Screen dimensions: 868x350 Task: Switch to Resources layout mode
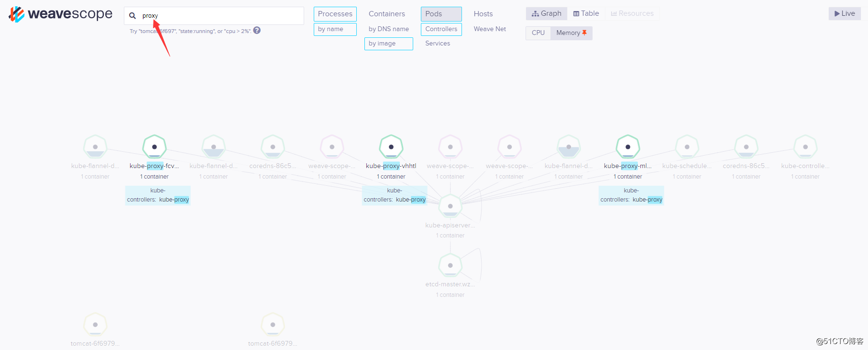(632, 13)
